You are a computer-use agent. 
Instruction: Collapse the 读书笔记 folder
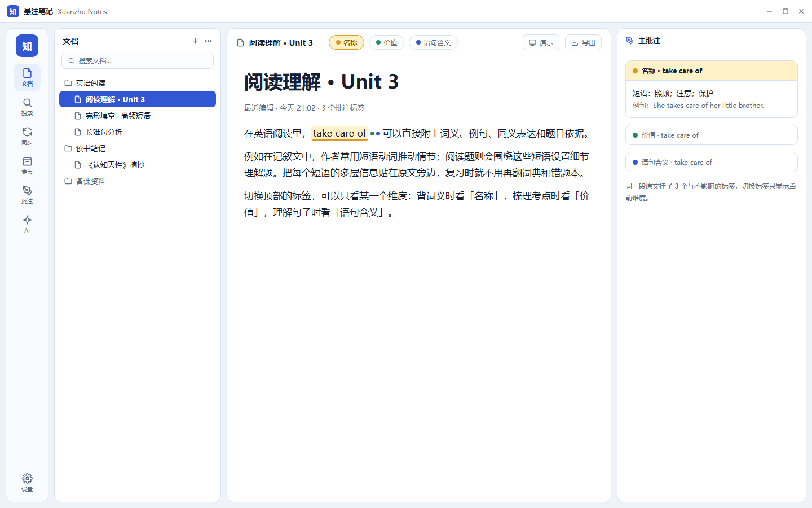138,148
